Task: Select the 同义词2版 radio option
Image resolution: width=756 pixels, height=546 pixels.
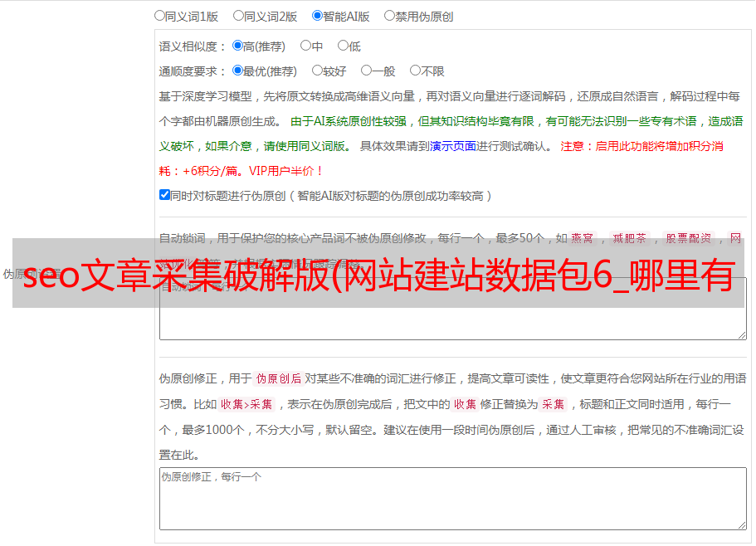Action: (x=238, y=16)
